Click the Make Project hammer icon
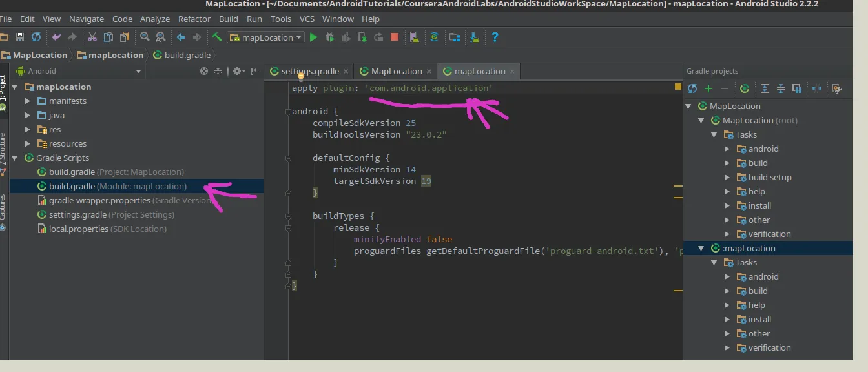The height and width of the screenshot is (372, 868). pyautogui.click(x=217, y=37)
